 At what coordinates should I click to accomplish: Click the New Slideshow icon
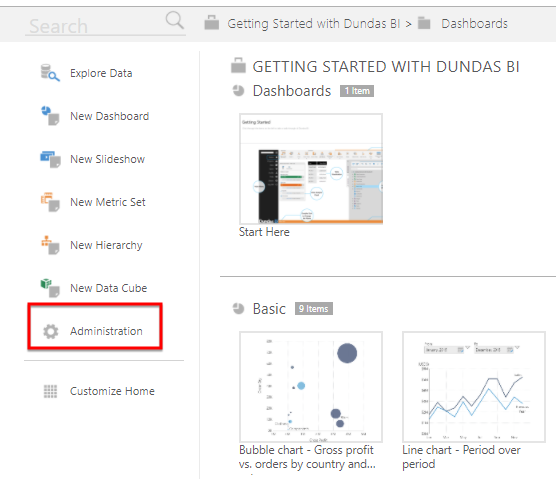click(50, 159)
